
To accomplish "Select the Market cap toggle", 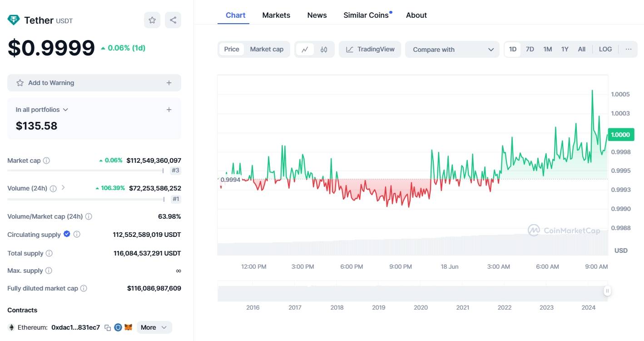I will (x=267, y=49).
